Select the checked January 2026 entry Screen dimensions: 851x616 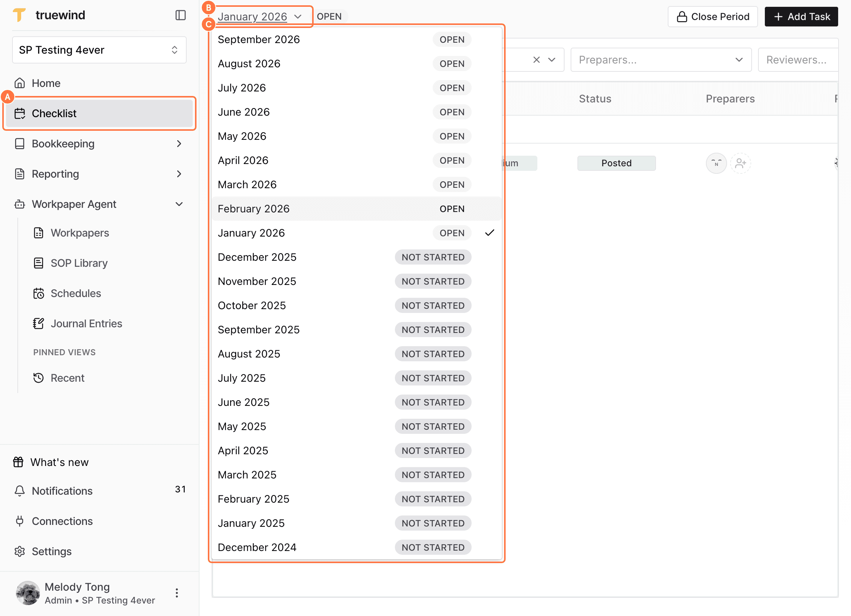[356, 233]
